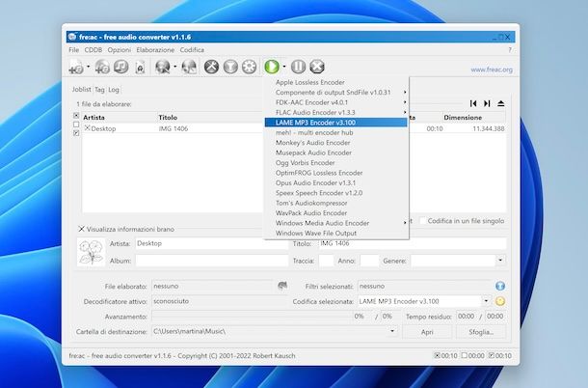Click the add audio files toolbar icon
Viewport: 588px width, 388px height.
pos(76,67)
